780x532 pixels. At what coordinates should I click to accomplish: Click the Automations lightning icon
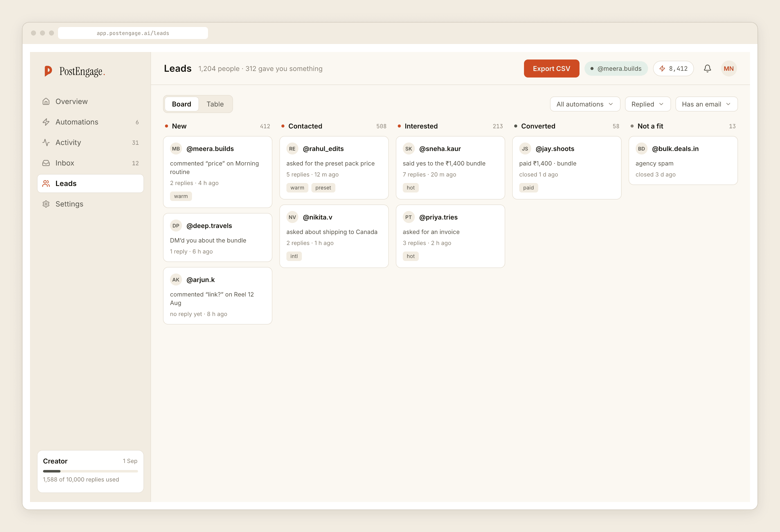point(46,122)
